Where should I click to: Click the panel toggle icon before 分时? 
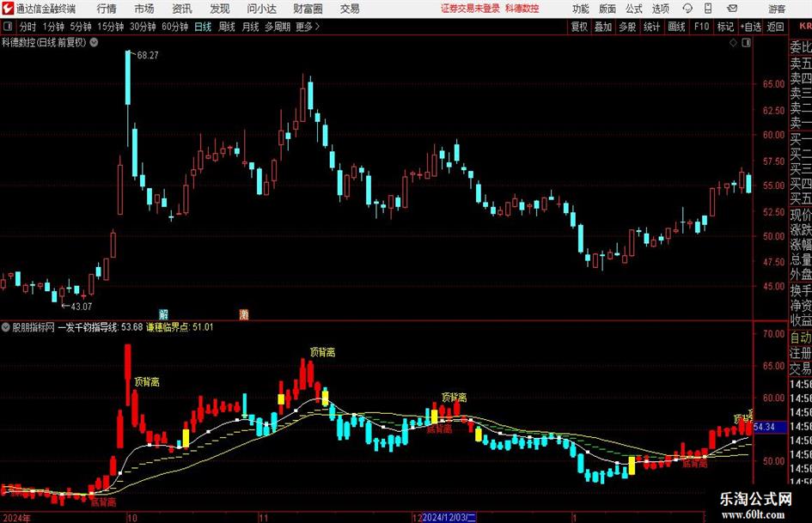[8, 27]
